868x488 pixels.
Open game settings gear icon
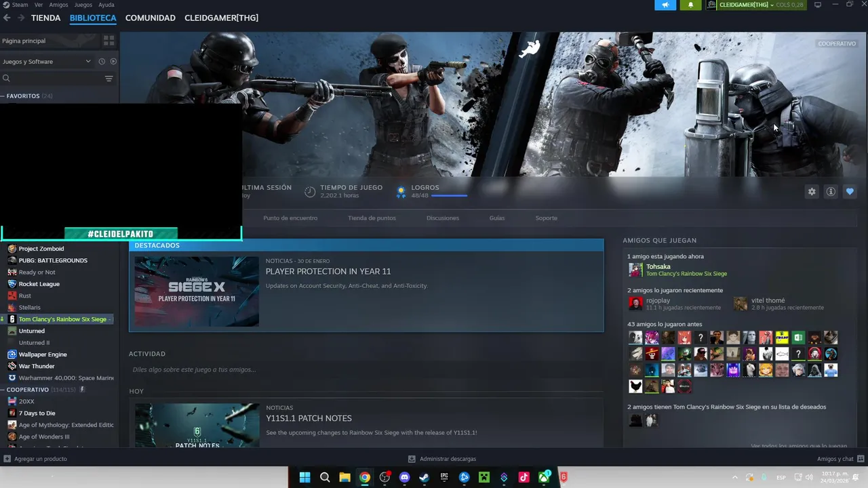(812, 192)
